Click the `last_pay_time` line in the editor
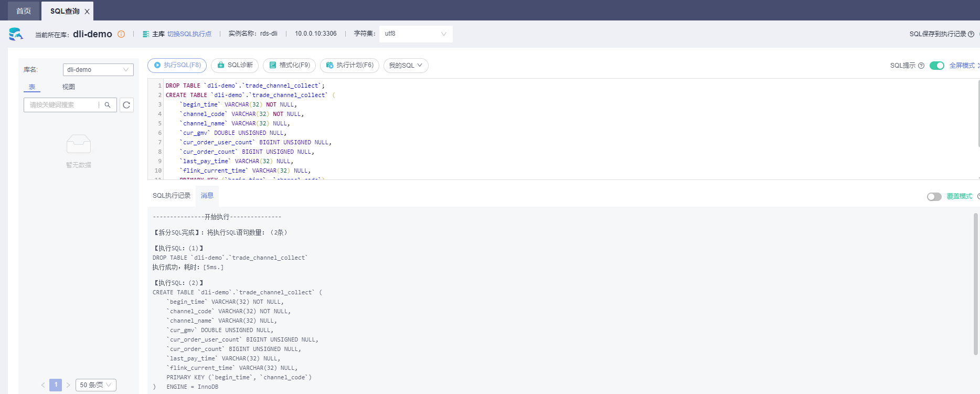Image resolution: width=980 pixels, height=394 pixels. click(x=237, y=161)
